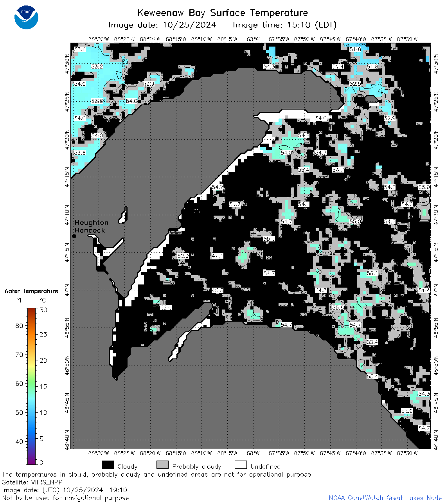Click the black Cloudy legend swatch
Viewport: 446px width, 504px height.
[108, 465]
